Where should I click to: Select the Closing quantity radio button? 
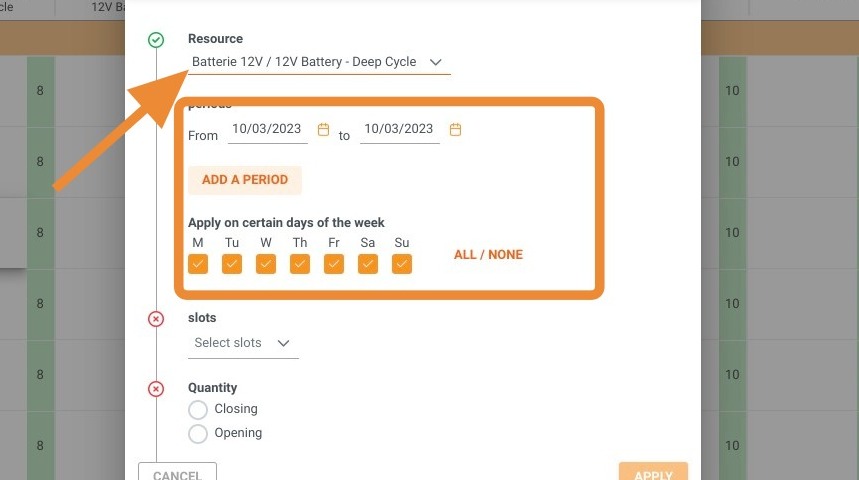pyautogui.click(x=198, y=409)
